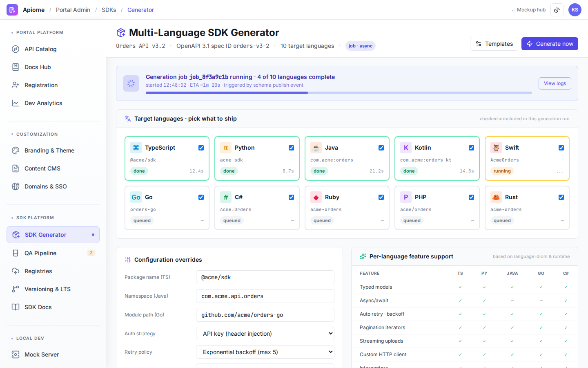Open the KS user avatar menu
This screenshot has width=588, height=368.
(575, 10)
